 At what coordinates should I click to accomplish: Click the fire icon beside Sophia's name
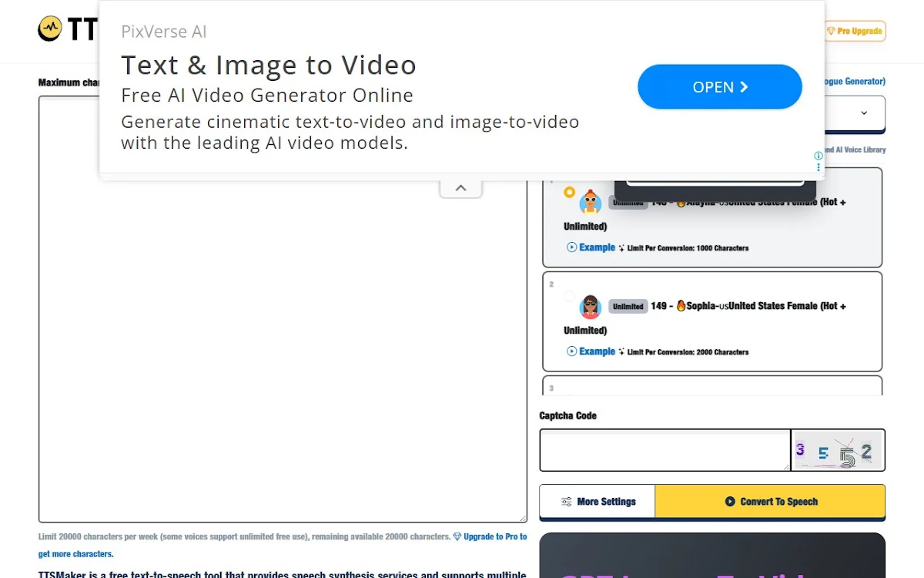681,306
